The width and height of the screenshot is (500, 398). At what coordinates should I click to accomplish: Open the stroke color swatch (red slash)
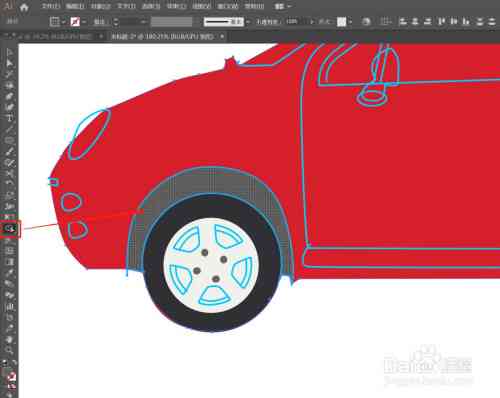coord(75,22)
